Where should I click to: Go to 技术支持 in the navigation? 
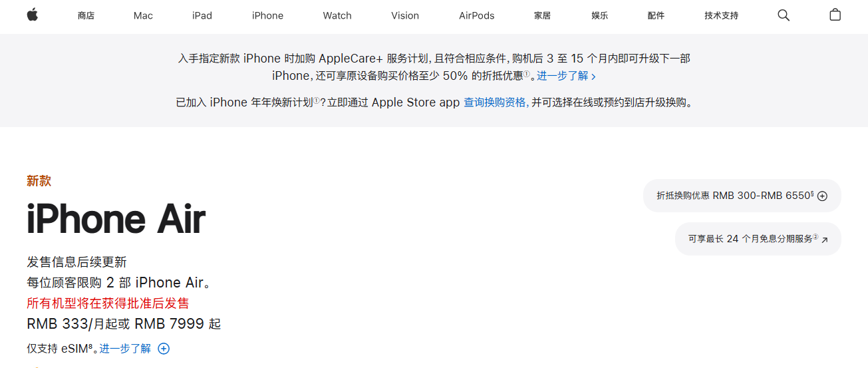[722, 15]
